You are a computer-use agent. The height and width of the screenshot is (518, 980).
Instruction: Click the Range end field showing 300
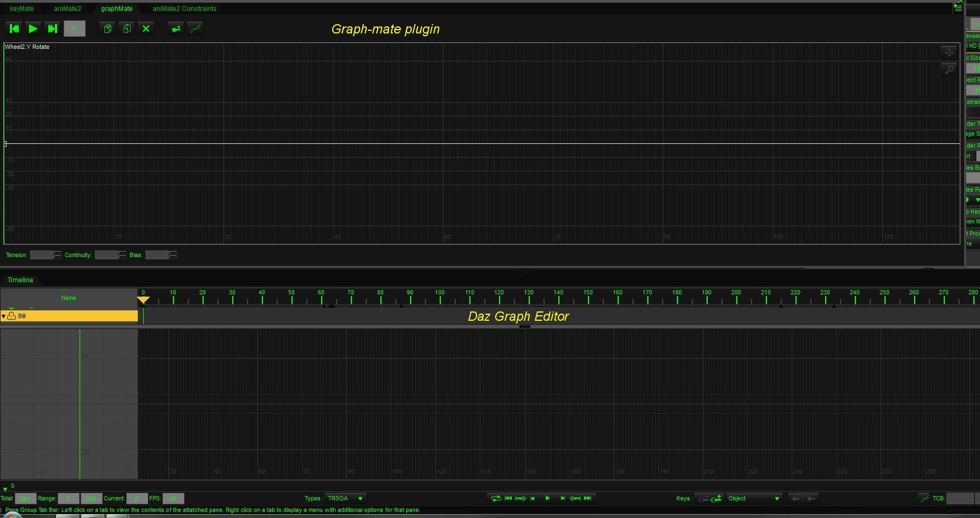[x=91, y=499]
